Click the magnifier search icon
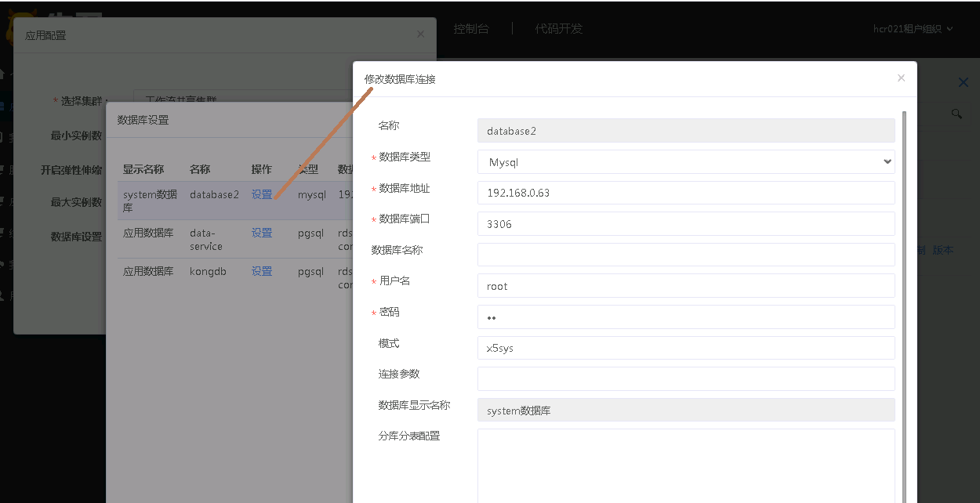 pyautogui.click(x=956, y=114)
